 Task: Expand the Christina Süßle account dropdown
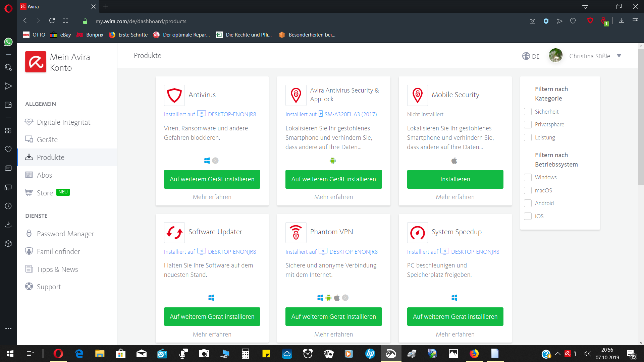(x=619, y=56)
